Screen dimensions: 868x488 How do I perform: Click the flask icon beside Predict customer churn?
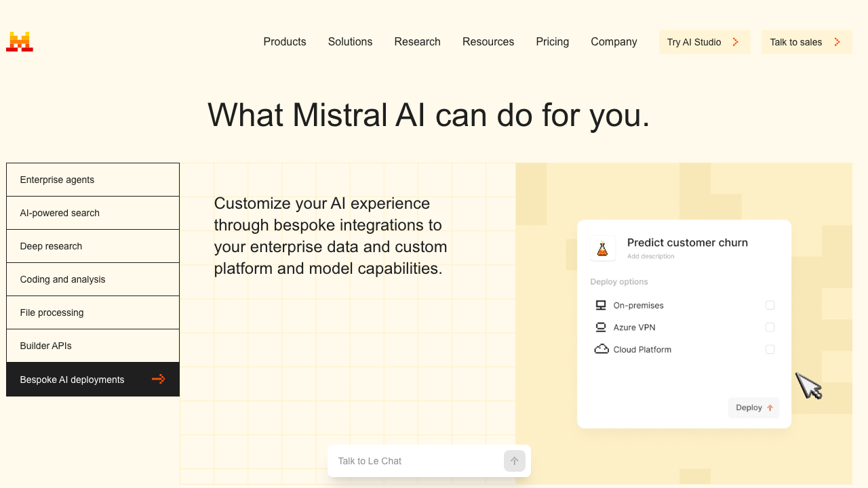(x=602, y=248)
